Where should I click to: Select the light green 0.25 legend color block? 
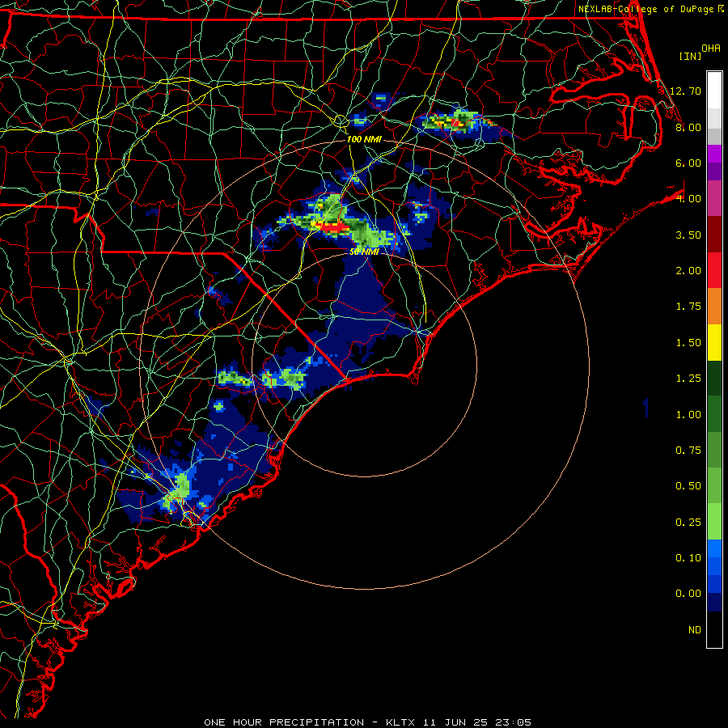(x=714, y=522)
